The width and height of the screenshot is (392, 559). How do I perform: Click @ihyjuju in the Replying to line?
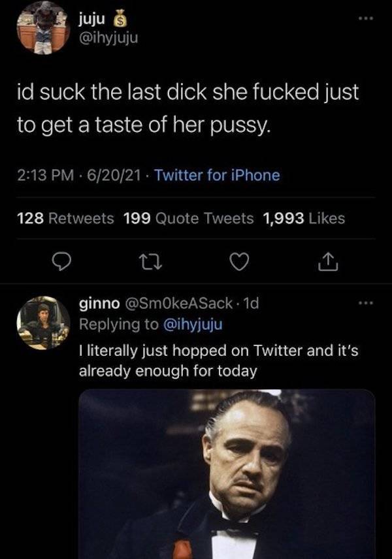click(x=194, y=322)
